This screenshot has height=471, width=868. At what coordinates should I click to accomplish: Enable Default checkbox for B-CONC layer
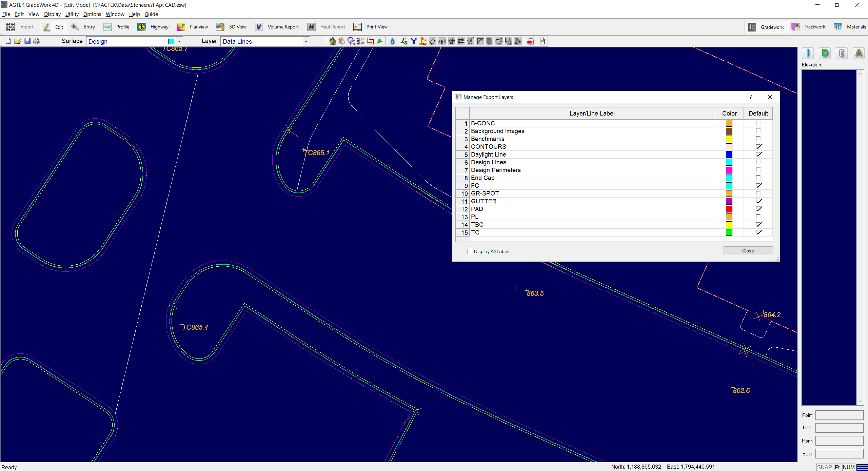click(x=758, y=123)
